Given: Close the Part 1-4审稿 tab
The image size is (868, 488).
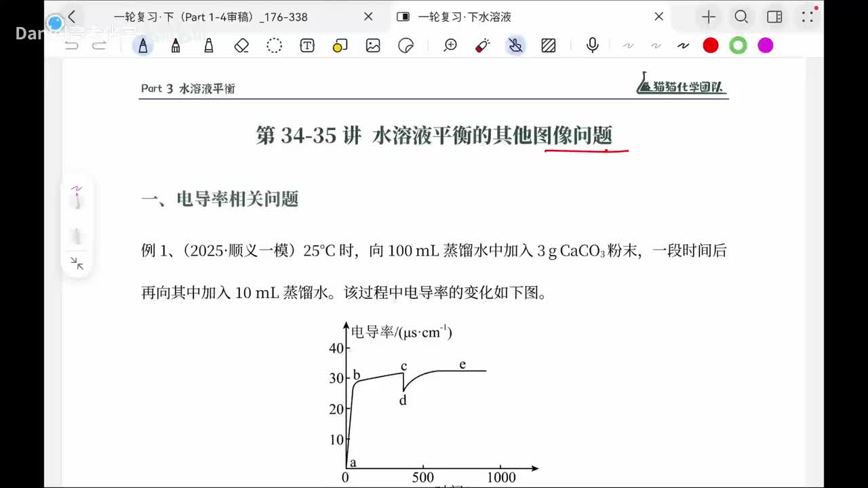Looking at the screenshot, I should point(368,17).
